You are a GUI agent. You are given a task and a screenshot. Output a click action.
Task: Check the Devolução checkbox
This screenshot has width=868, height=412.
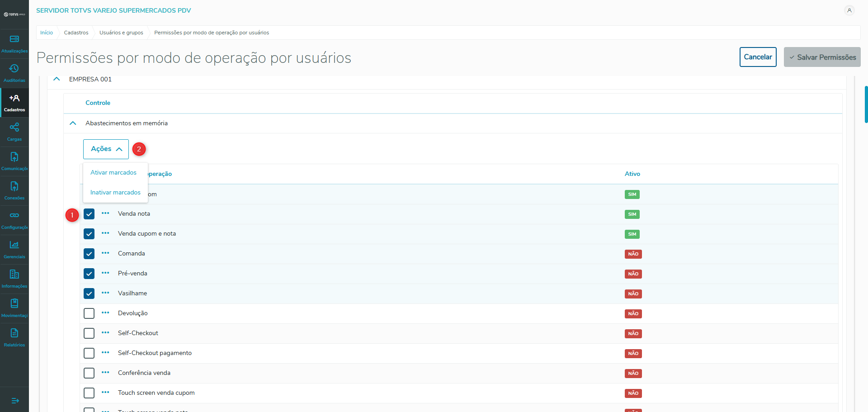(x=89, y=313)
